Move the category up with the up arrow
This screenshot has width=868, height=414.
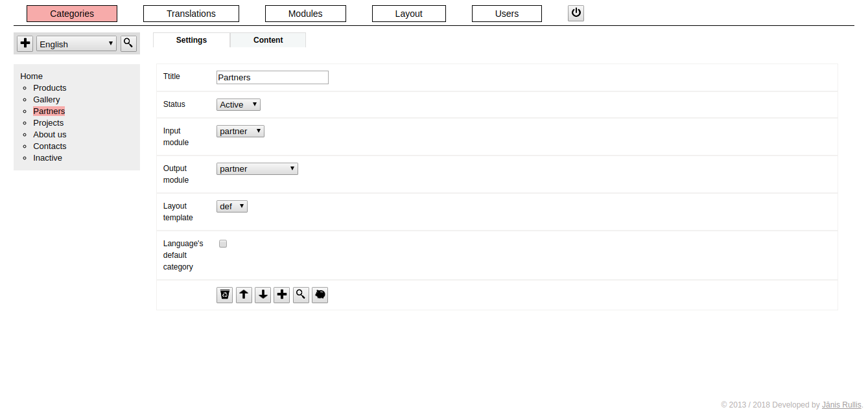pos(244,295)
